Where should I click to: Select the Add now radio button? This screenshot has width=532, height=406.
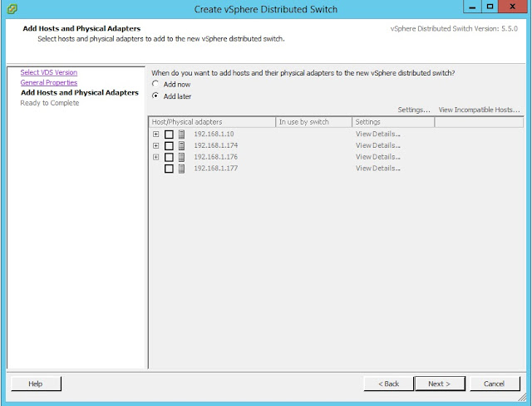(x=155, y=84)
